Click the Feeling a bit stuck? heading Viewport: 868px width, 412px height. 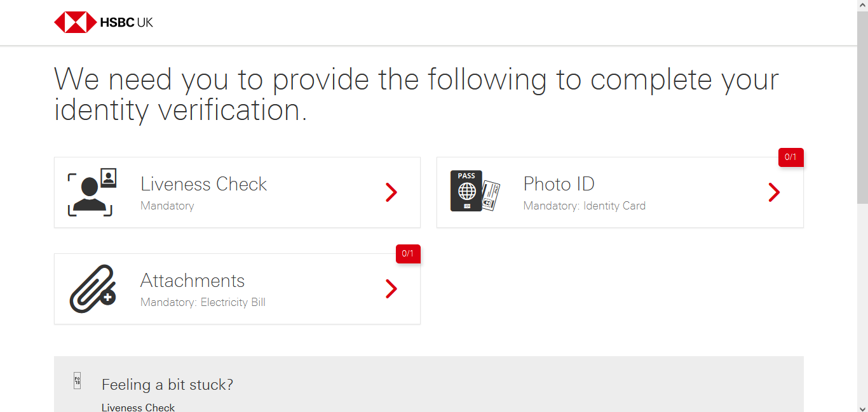[167, 385]
